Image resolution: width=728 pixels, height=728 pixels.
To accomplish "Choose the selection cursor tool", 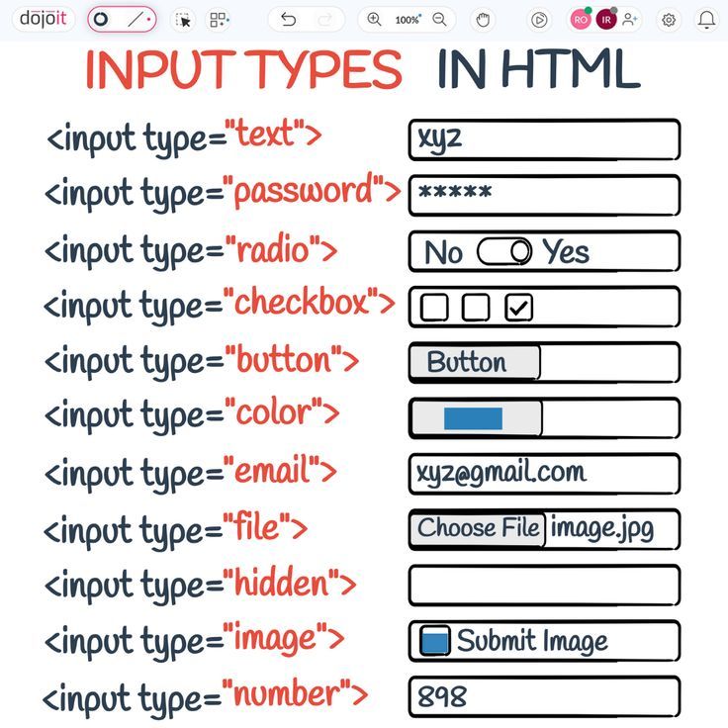I will coord(183,20).
